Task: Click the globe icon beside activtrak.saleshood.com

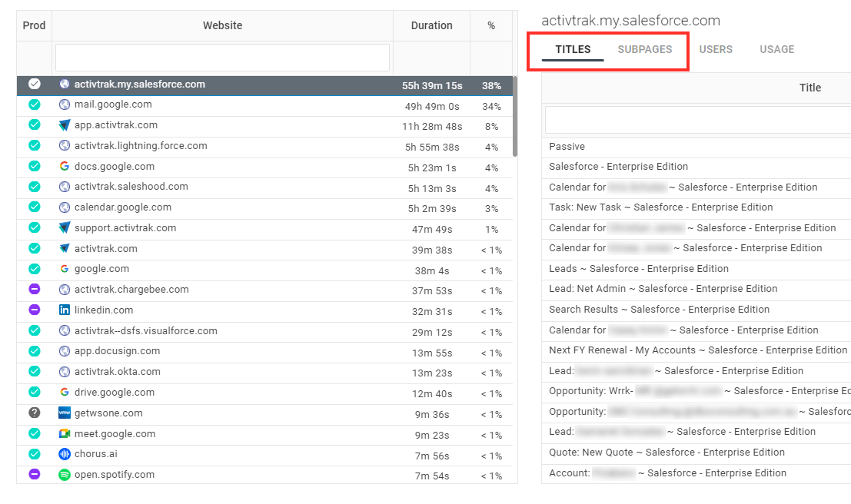Action: 65,187
